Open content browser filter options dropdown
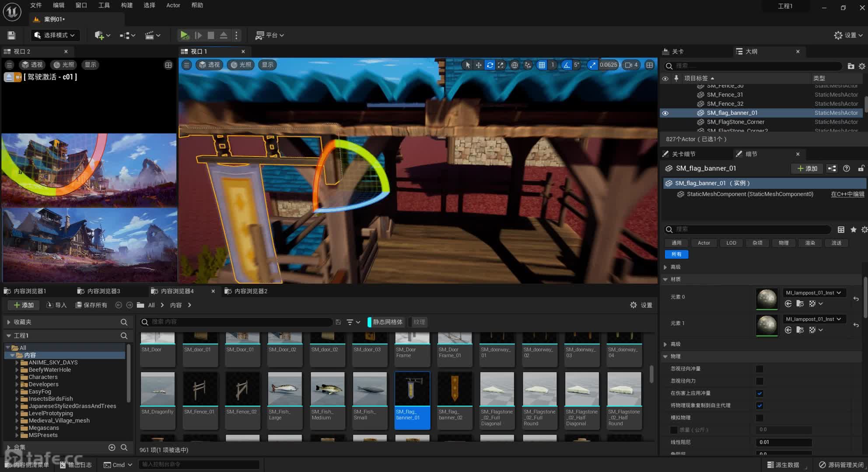This screenshot has width=868, height=472. tap(353, 322)
